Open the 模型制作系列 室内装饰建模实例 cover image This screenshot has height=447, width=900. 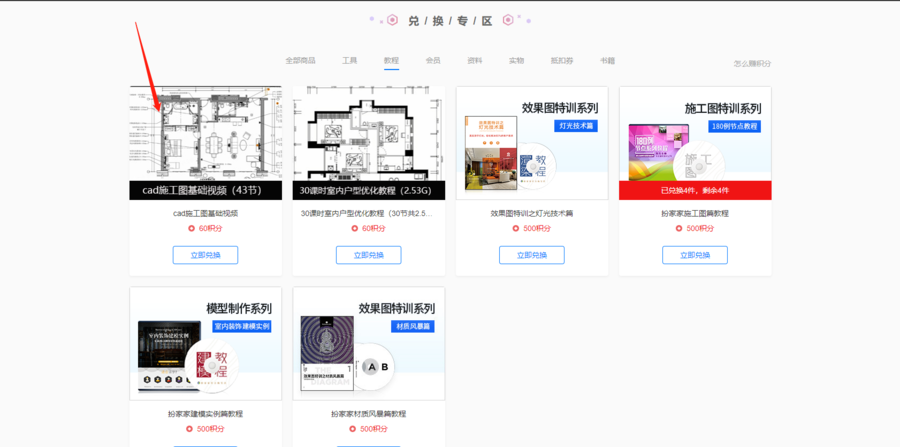pos(205,343)
